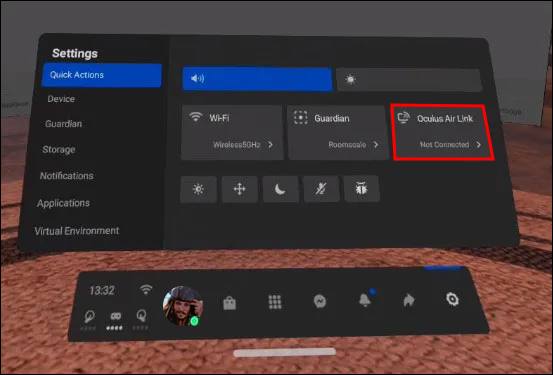Adjust the brightness slider
Screen dimensions: 553x375
click(x=409, y=80)
